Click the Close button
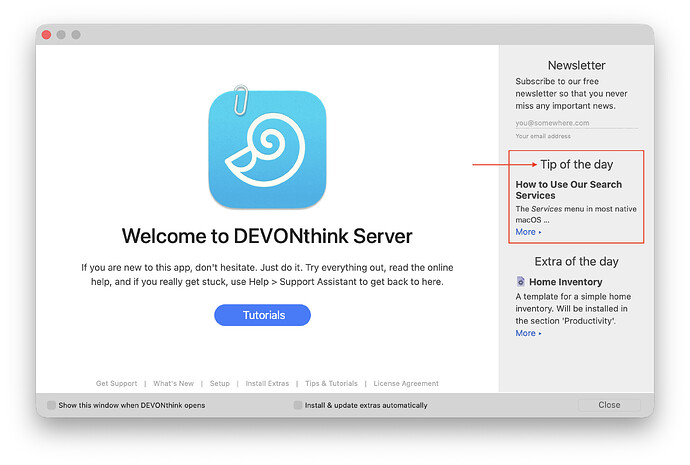 click(609, 405)
